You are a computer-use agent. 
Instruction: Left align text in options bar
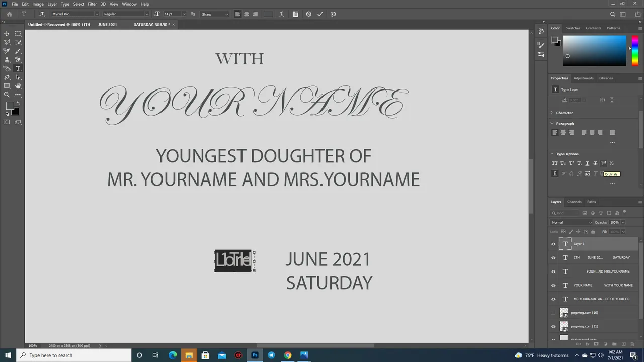pos(238,14)
